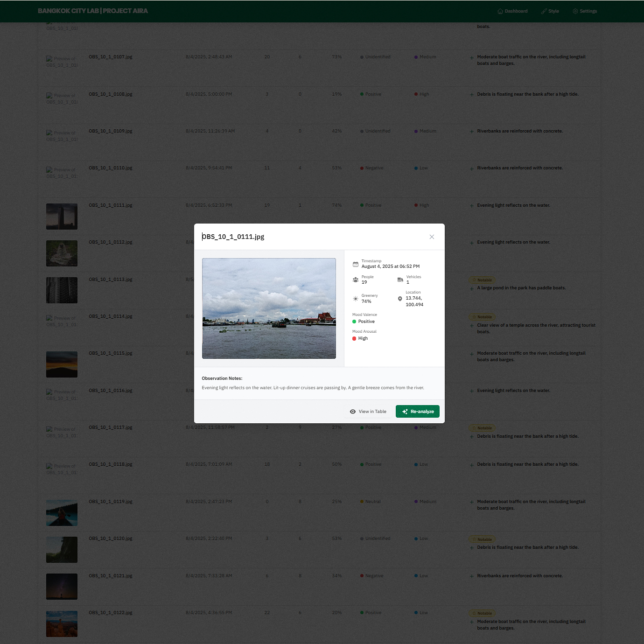Expand notes for OBS_10_1_0107.jpg row

[x=472, y=57]
